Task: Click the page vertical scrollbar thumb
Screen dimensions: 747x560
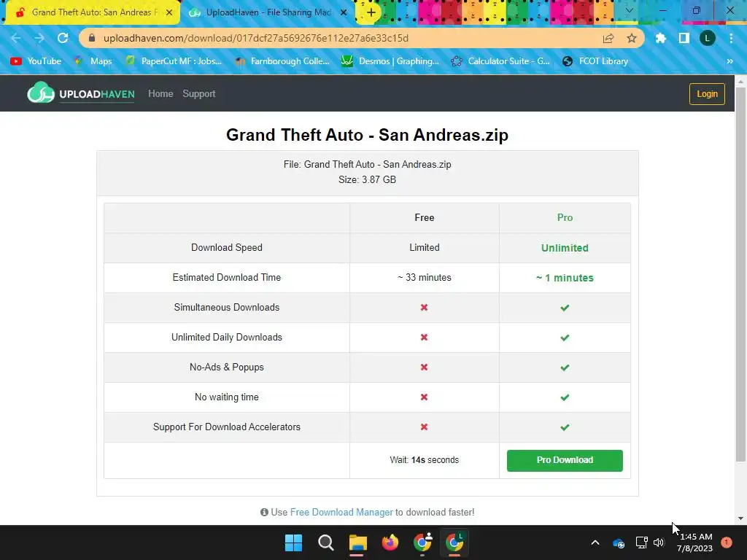Action: pyautogui.click(x=740, y=274)
